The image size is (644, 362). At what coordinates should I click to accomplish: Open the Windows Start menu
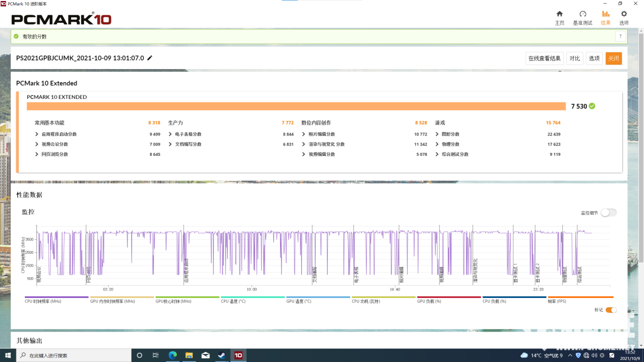click(x=8, y=355)
